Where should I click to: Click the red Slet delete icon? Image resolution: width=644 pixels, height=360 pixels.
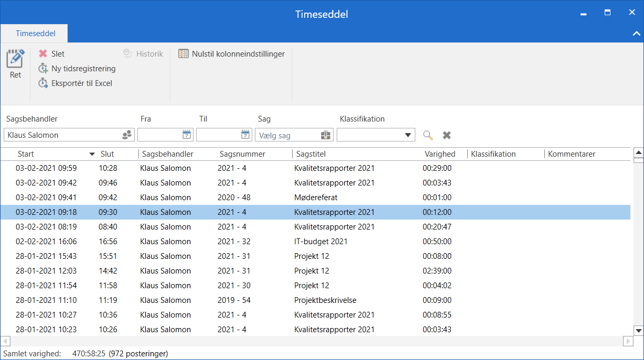pyautogui.click(x=43, y=54)
